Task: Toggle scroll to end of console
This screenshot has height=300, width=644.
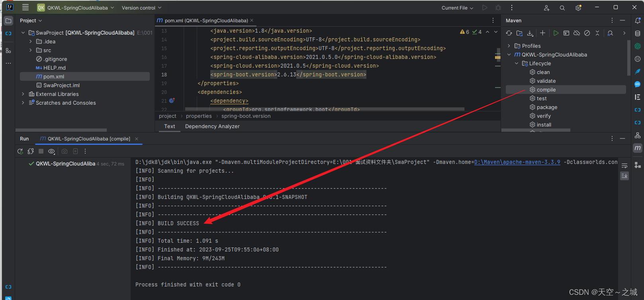Action: pos(624,176)
